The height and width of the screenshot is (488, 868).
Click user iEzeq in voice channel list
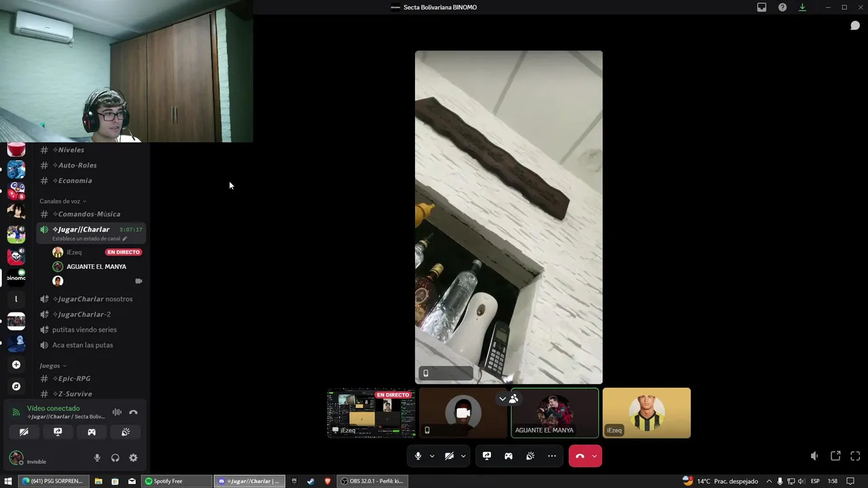click(x=74, y=252)
